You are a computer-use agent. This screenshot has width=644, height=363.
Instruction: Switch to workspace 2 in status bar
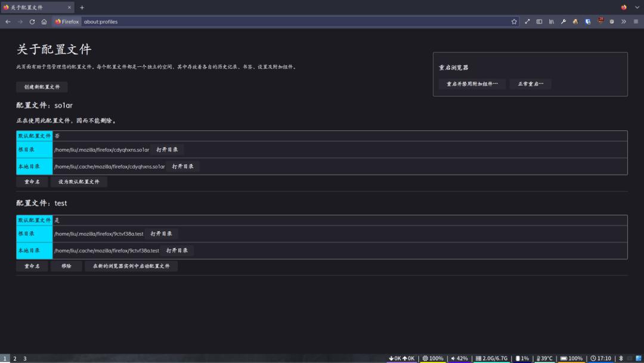coord(15,358)
